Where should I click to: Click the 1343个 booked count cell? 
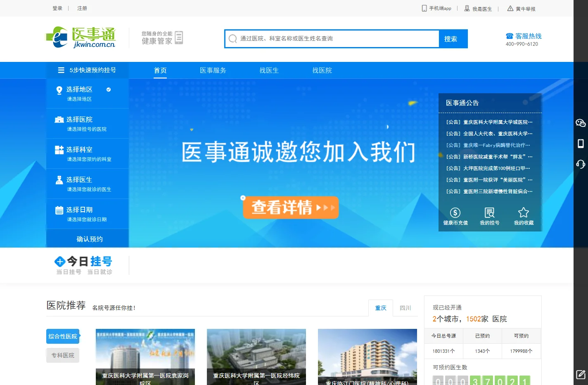tap(483, 351)
